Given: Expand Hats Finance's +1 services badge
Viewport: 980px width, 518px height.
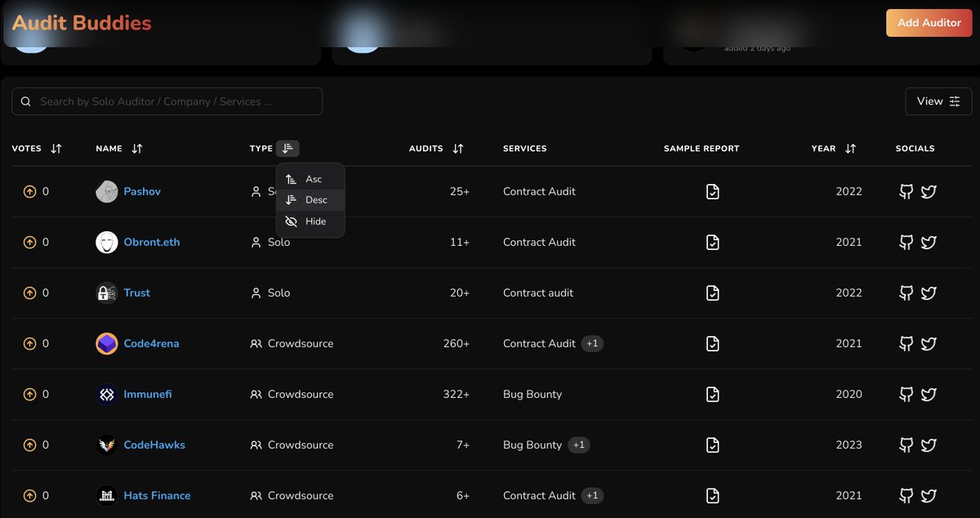Looking at the screenshot, I should point(592,496).
